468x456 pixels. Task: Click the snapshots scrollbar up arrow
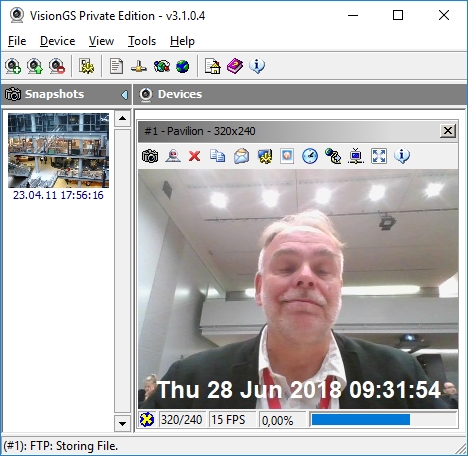pyautogui.click(x=122, y=118)
